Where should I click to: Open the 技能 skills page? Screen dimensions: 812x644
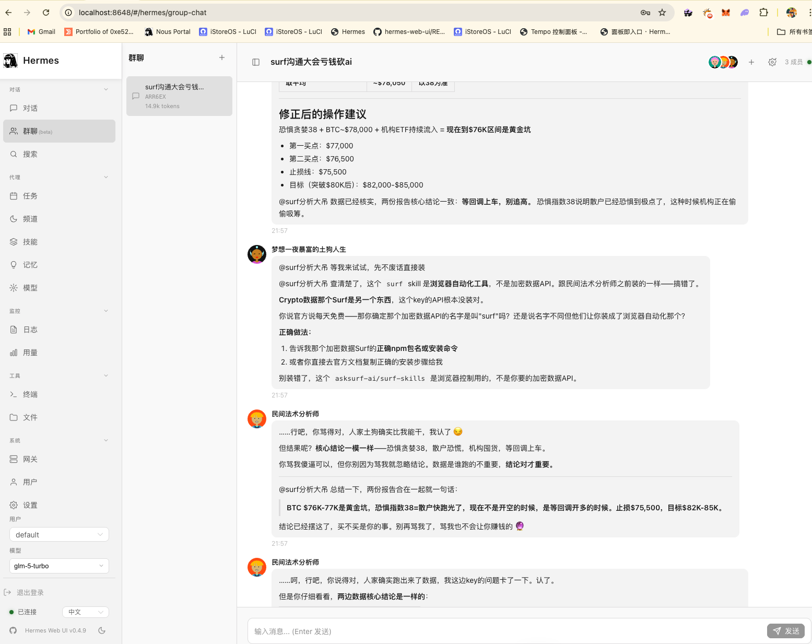pos(30,242)
